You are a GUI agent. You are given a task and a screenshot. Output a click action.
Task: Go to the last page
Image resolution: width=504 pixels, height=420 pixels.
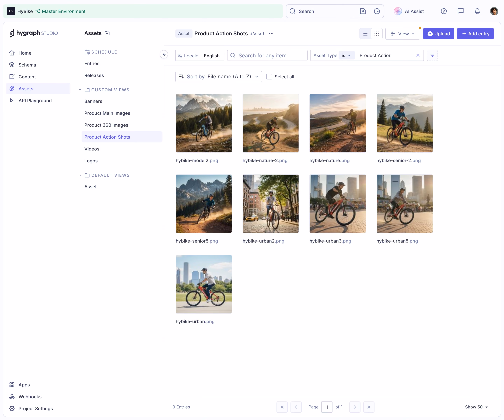coord(369,407)
